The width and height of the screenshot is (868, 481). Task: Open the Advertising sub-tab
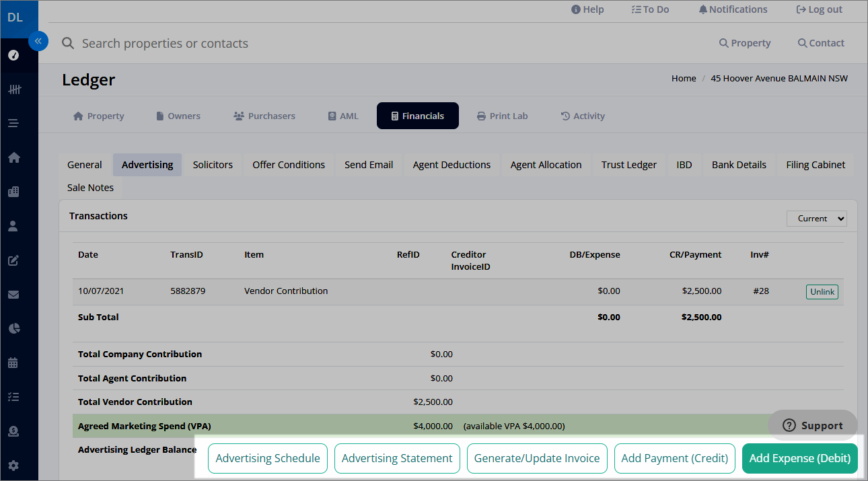147,165
